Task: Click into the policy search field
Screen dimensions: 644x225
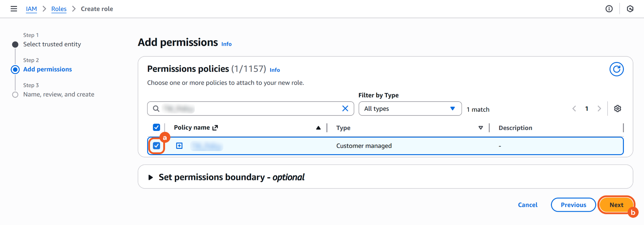Action: coord(248,109)
